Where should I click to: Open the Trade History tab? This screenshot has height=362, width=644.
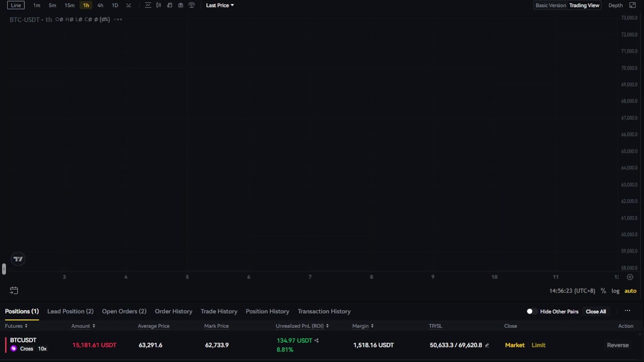(219, 311)
